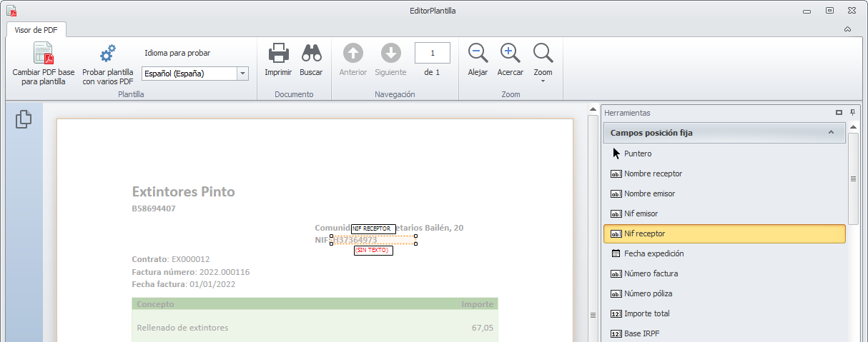Select Nif receptor field tool
This screenshot has height=342, width=868.
(724, 233)
